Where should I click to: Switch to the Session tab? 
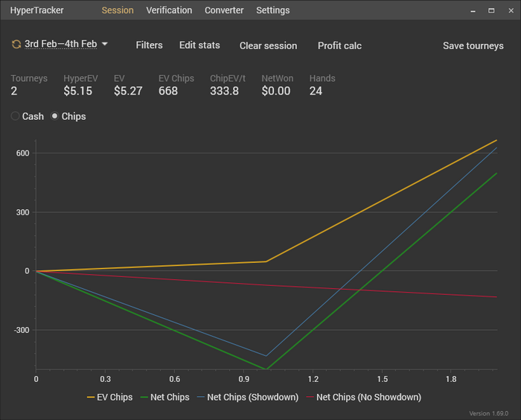118,10
